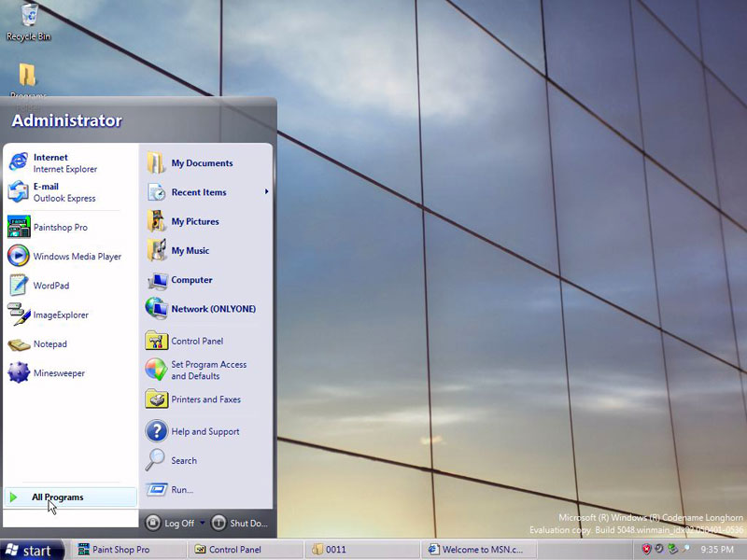Image resolution: width=747 pixels, height=560 pixels.
Task: Open Internet Explorer
Action: [x=56, y=162]
